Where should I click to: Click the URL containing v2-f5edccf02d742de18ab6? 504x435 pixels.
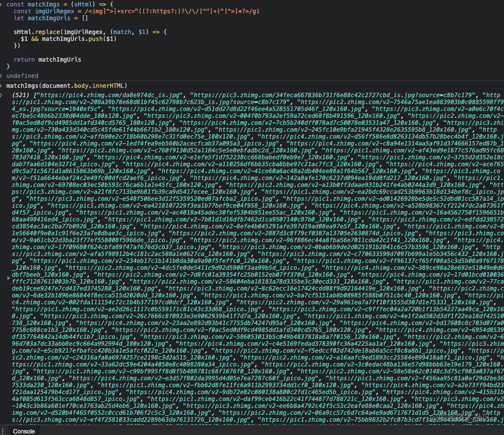pos(336,351)
